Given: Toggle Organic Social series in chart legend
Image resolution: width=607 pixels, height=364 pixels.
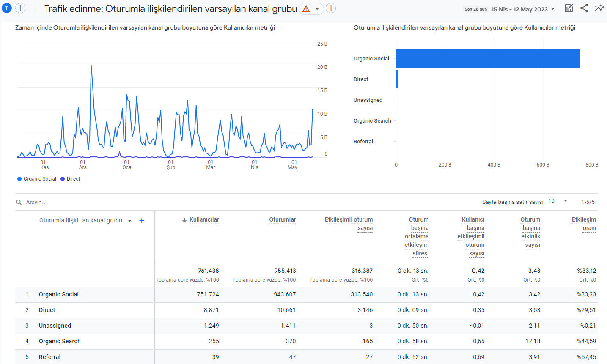Looking at the screenshot, I should [37, 179].
